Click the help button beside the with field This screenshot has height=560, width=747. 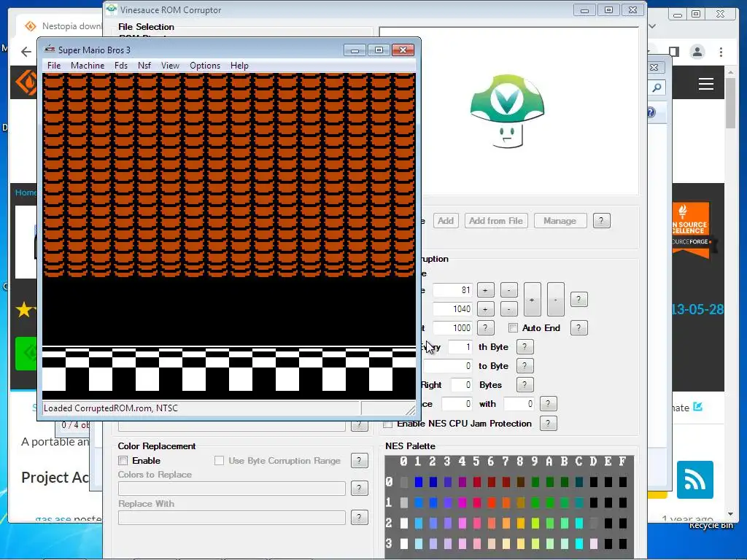548,404
